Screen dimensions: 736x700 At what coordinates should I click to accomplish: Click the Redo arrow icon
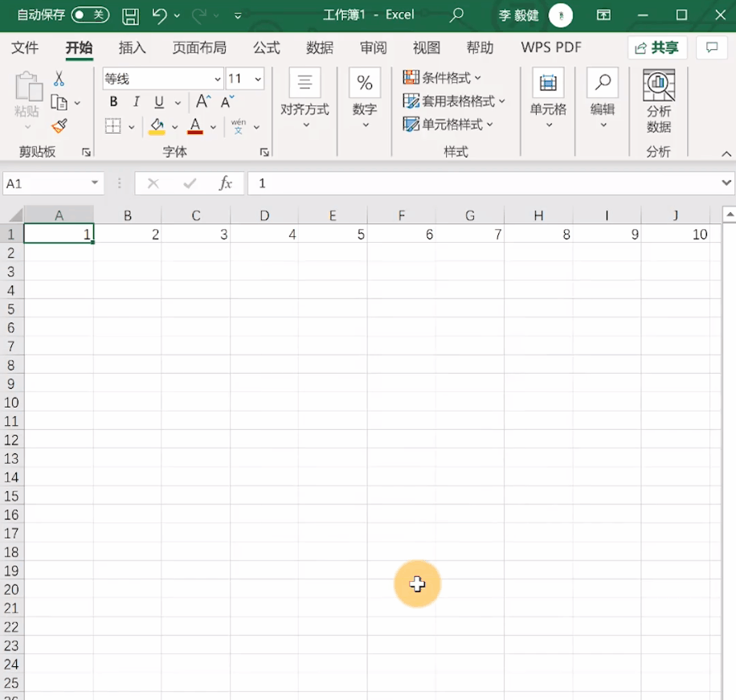tap(199, 15)
